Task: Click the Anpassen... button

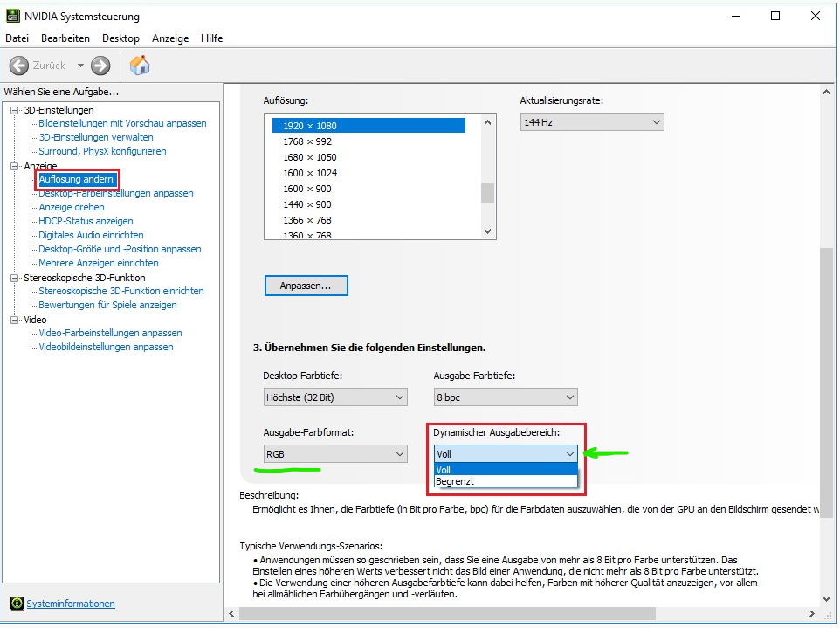Action: (306, 286)
